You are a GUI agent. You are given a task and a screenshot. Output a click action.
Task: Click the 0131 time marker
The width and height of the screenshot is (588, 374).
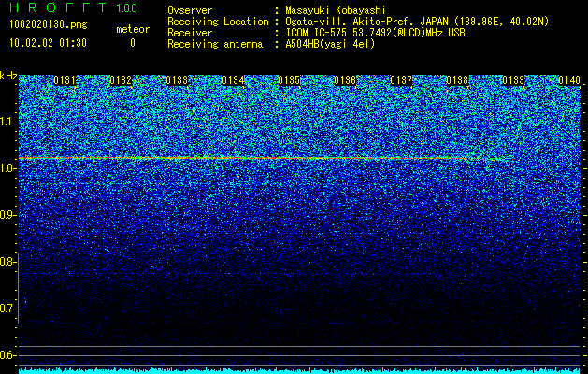click(x=65, y=80)
